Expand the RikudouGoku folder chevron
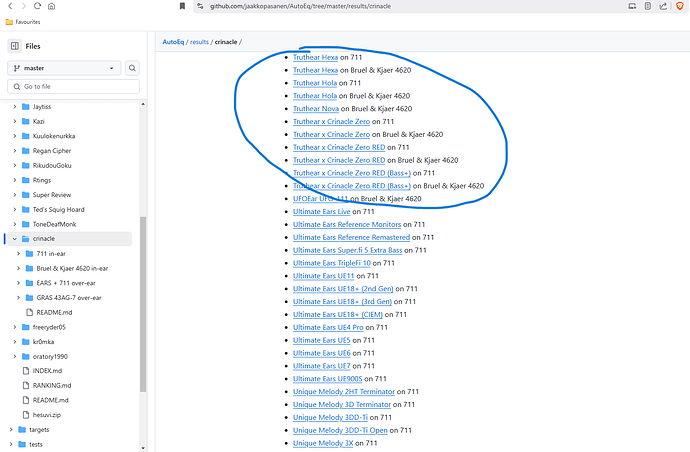The height and width of the screenshot is (452, 690). pos(15,165)
